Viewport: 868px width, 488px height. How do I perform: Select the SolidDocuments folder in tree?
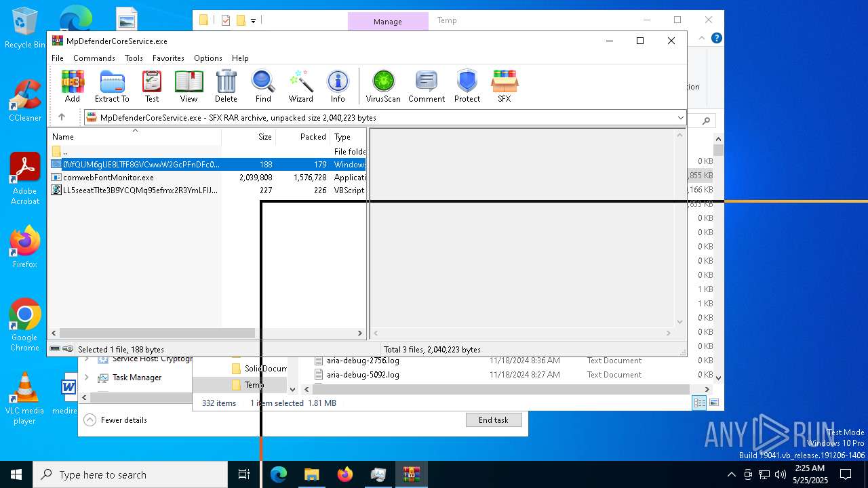(259, 369)
